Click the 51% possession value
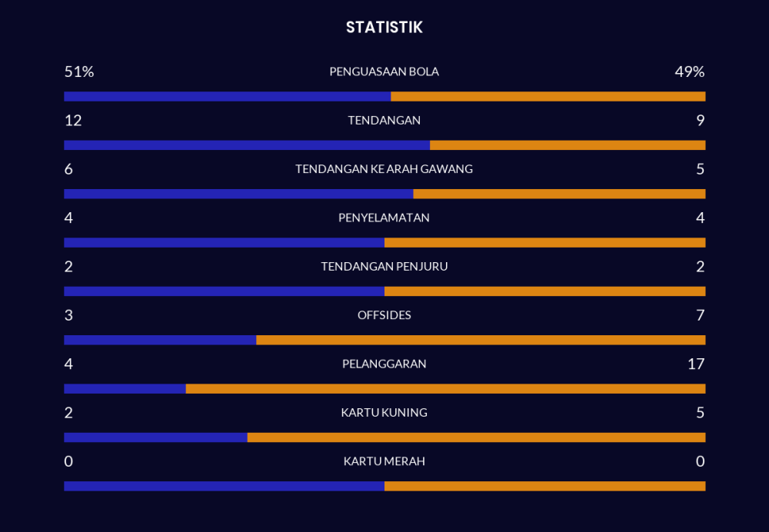Image resolution: width=769 pixels, height=532 pixels. pyautogui.click(x=79, y=71)
